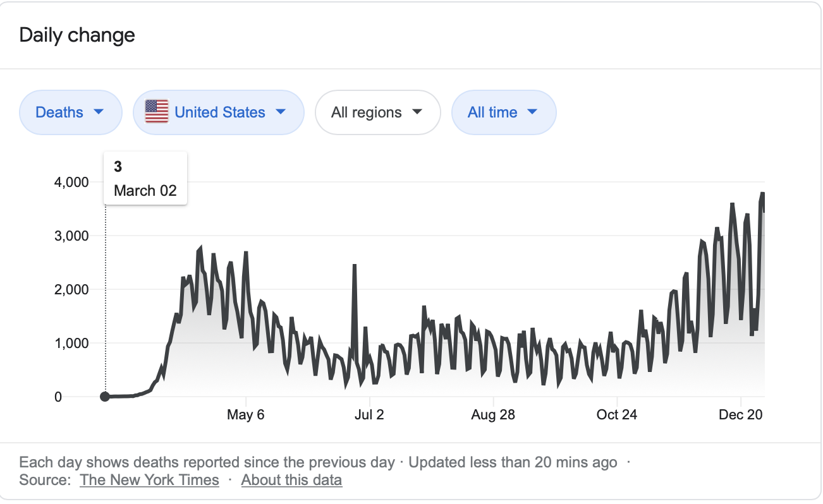Click the highest peak at chart's right end
Viewport: 823px width, 504px height.
click(x=762, y=193)
